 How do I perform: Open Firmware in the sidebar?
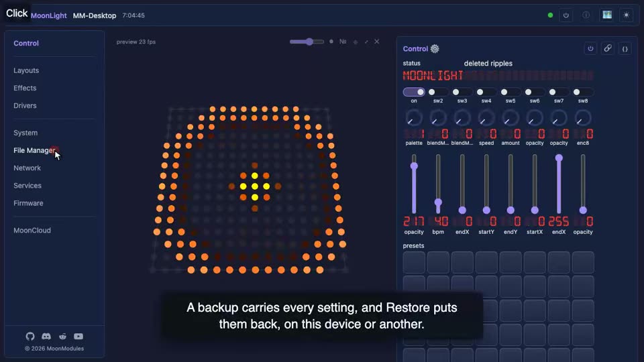pos(28,203)
